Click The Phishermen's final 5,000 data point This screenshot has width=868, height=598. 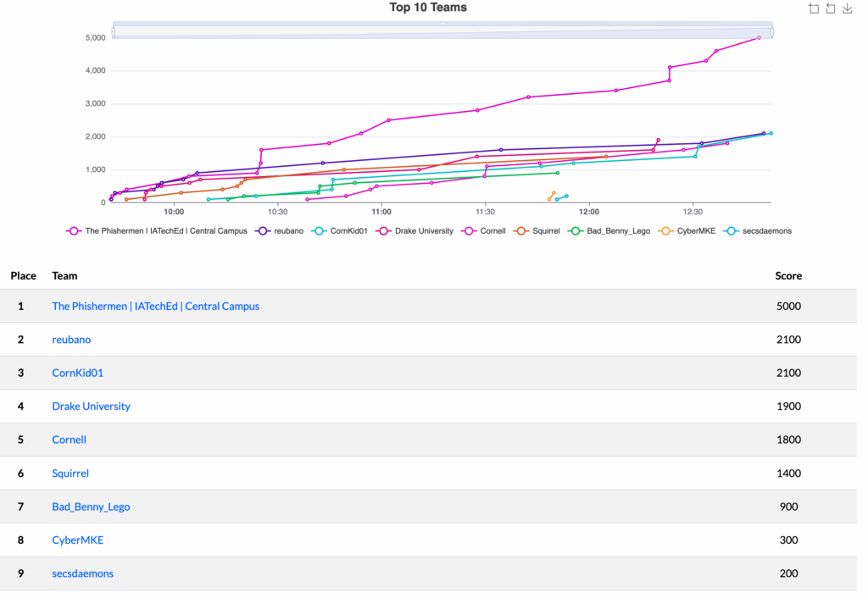tap(759, 37)
